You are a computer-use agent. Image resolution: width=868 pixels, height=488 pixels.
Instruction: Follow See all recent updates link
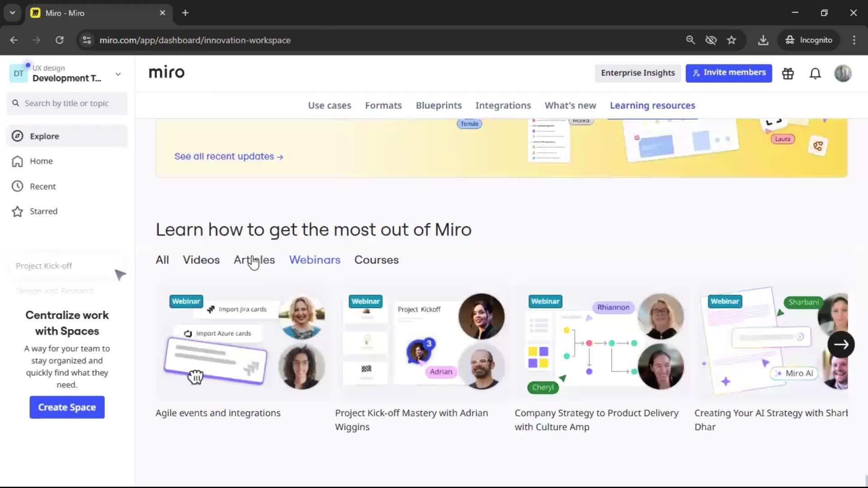click(229, 156)
